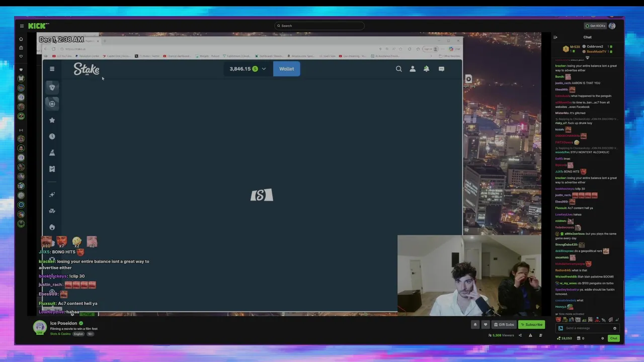
Task: Open the Ice Poseidon channel name
Action: click(x=63, y=323)
